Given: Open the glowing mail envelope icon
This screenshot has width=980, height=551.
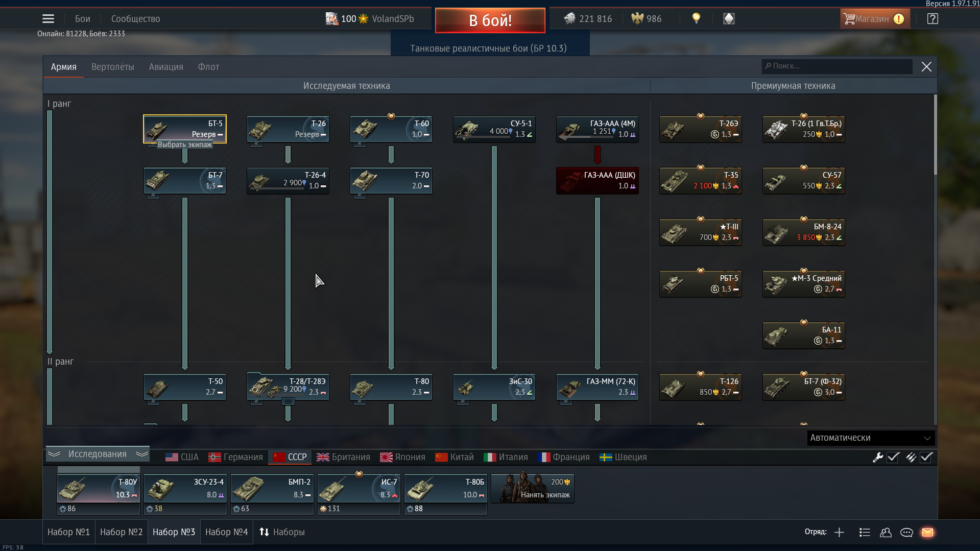Looking at the screenshot, I should pos(927,533).
